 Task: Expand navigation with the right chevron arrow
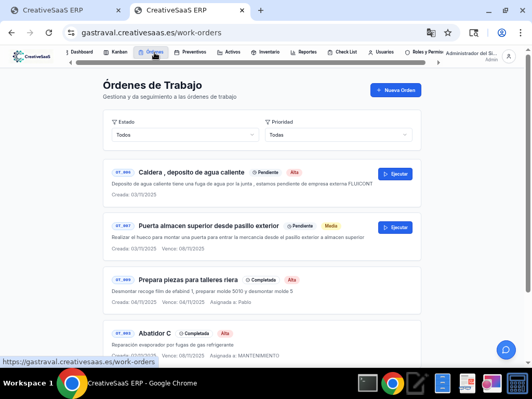point(438,62)
